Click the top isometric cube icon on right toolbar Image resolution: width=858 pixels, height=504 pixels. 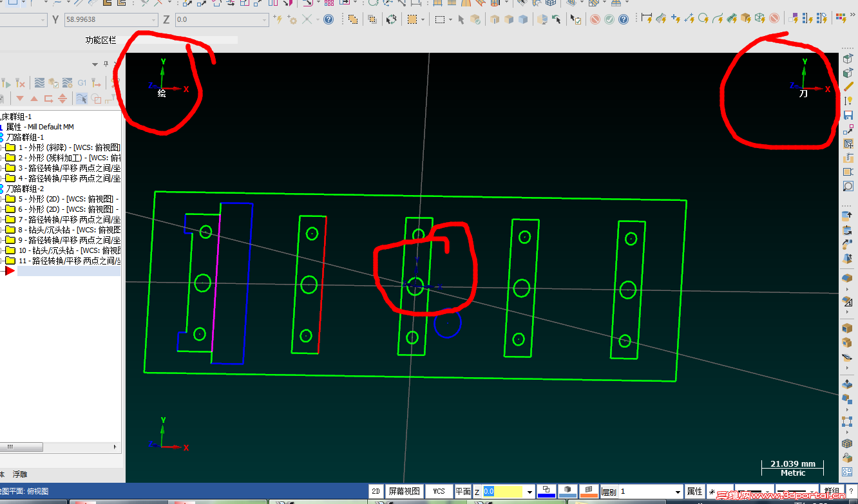click(x=848, y=59)
